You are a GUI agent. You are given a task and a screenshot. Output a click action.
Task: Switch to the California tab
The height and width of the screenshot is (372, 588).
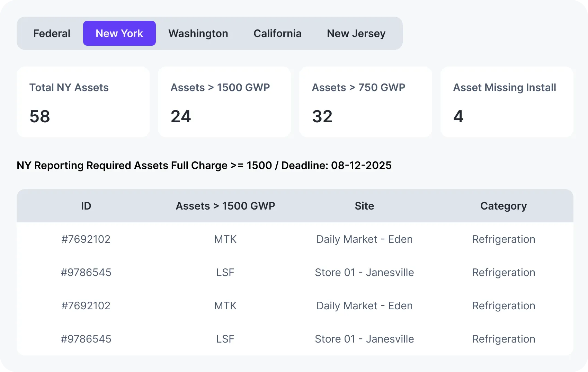tap(277, 33)
